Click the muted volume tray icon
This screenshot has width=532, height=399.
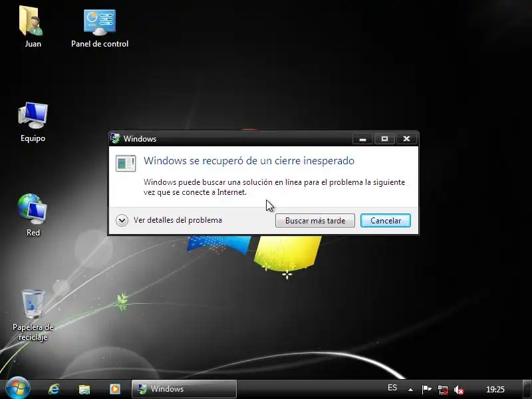coord(459,390)
